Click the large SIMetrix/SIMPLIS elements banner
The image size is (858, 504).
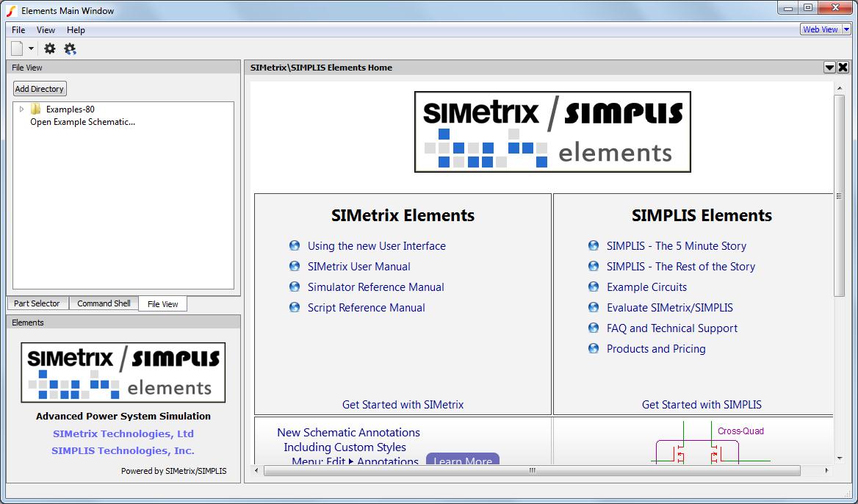(552, 132)
